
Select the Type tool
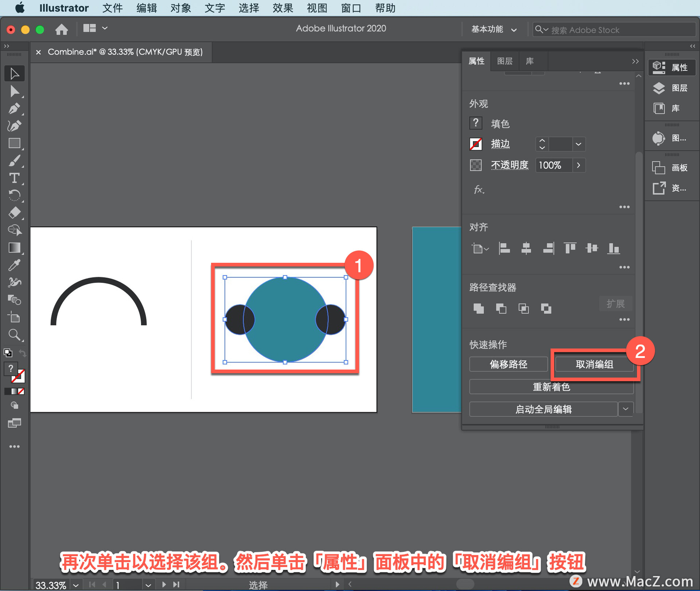coord(14,178)
